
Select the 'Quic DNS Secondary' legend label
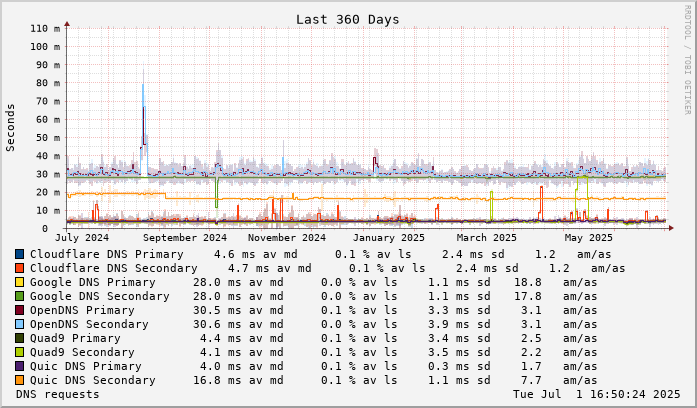tap(92, 380)
